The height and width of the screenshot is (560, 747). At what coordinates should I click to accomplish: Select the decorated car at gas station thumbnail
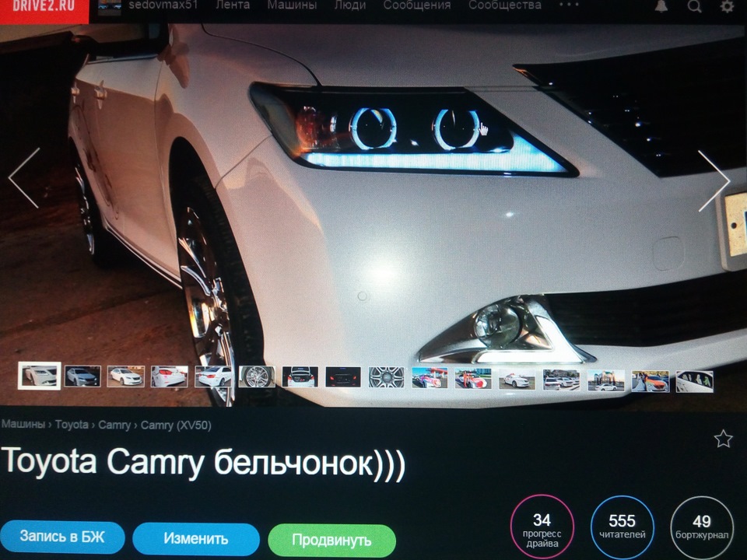[x=430, y=378]
